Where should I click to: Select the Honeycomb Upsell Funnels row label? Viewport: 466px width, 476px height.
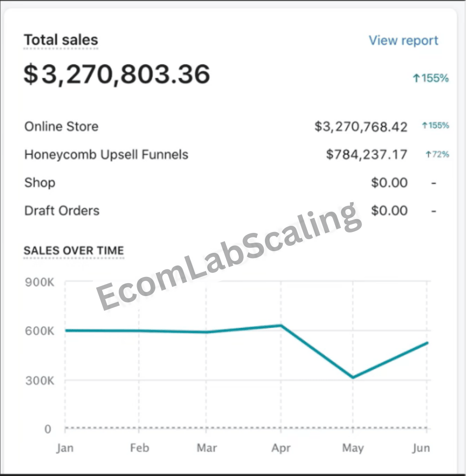(x=106, y=155)
